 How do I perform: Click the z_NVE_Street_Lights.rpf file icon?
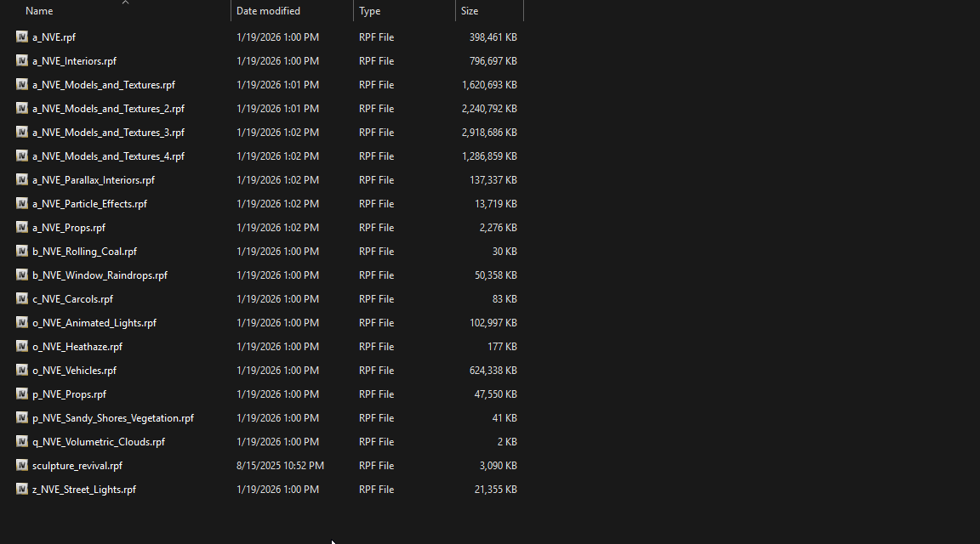(22, 490)
